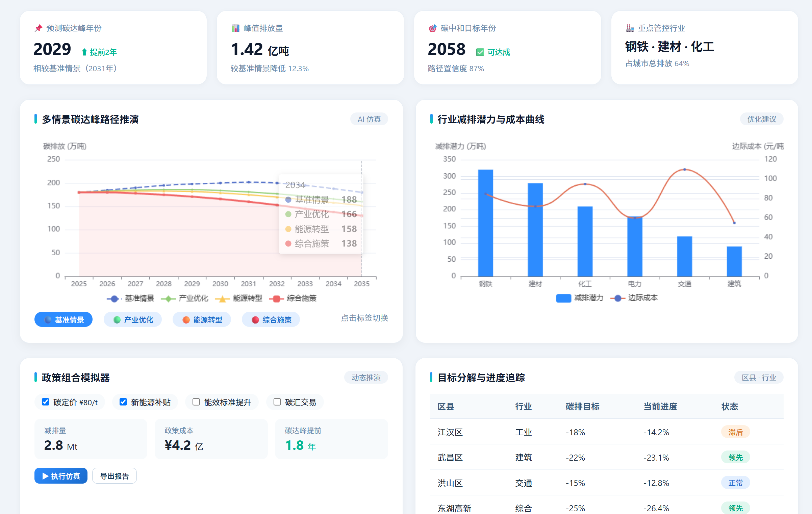Screen dimensions: 812x514
Task: Uncheck the 碳定价 ¥80/t checkbox
Action: click(46, 402)
